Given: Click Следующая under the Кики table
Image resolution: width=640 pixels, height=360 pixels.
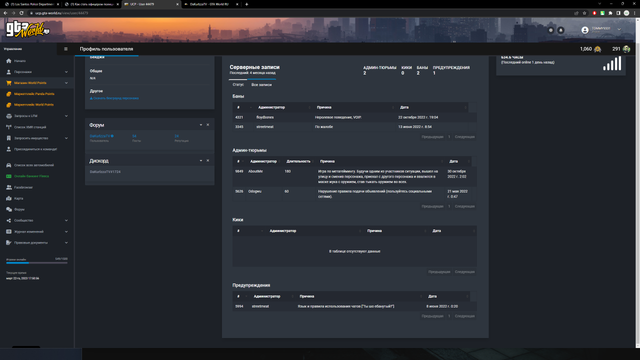Looking at the screenshot, I should [464, 272].
